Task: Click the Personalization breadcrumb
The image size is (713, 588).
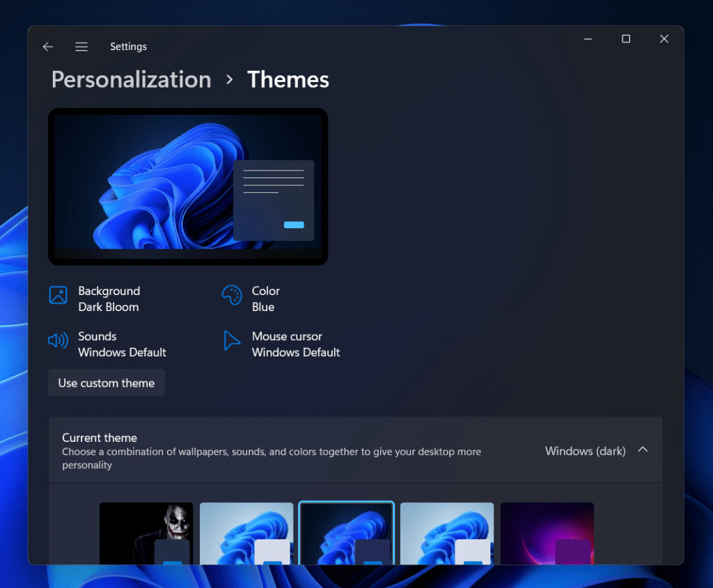Action: point(131,79)
